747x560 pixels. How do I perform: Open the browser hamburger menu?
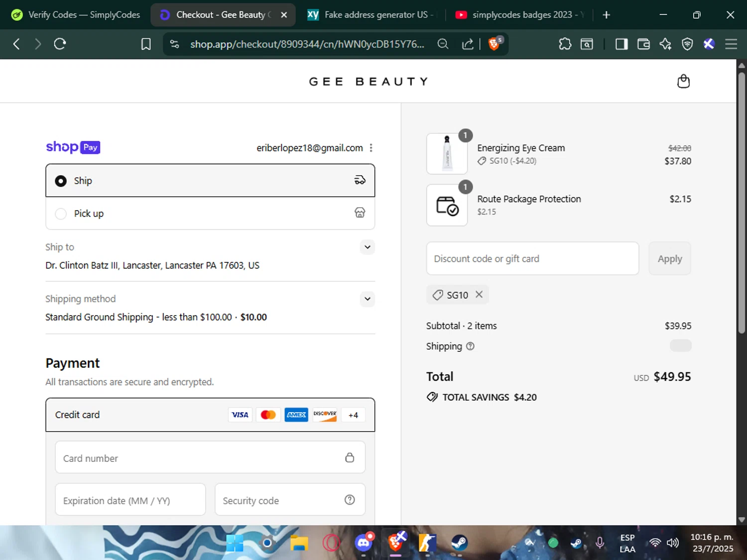[731, 44]
